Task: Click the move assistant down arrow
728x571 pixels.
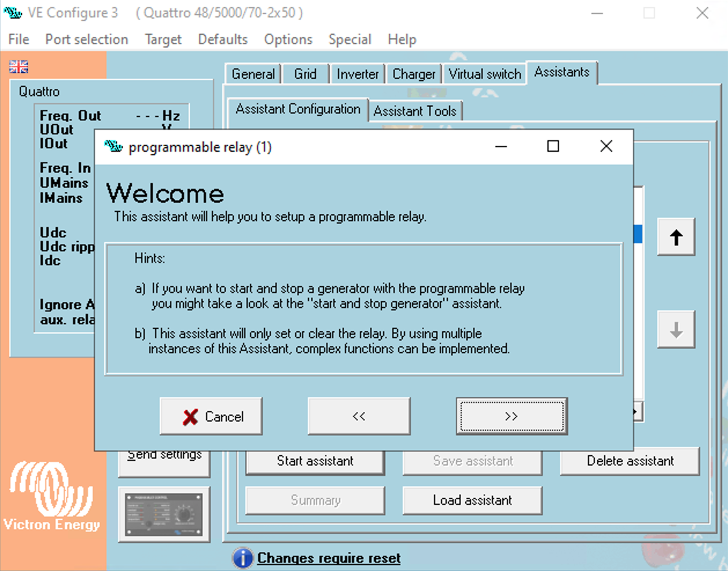Action: click(676, 330)
